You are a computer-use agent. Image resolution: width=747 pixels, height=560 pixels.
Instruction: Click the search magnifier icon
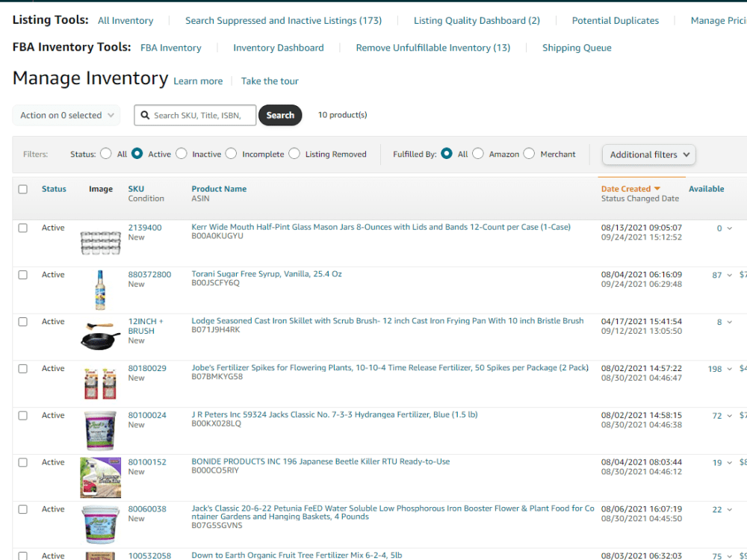(145, 115)
